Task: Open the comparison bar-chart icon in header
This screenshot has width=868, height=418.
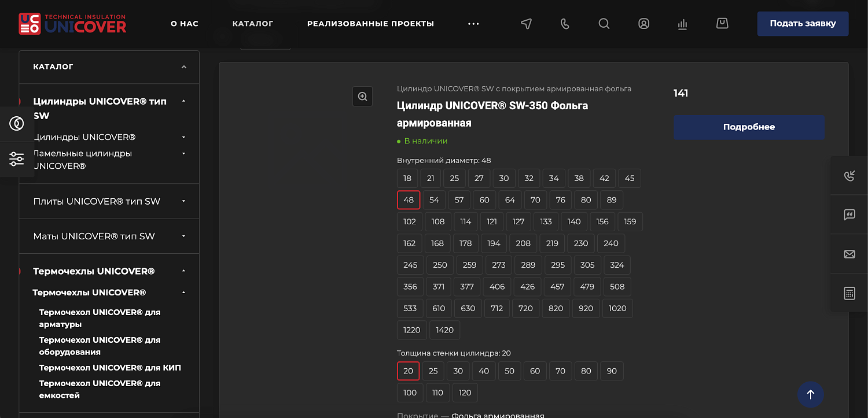Action: [x=683, y=24]
